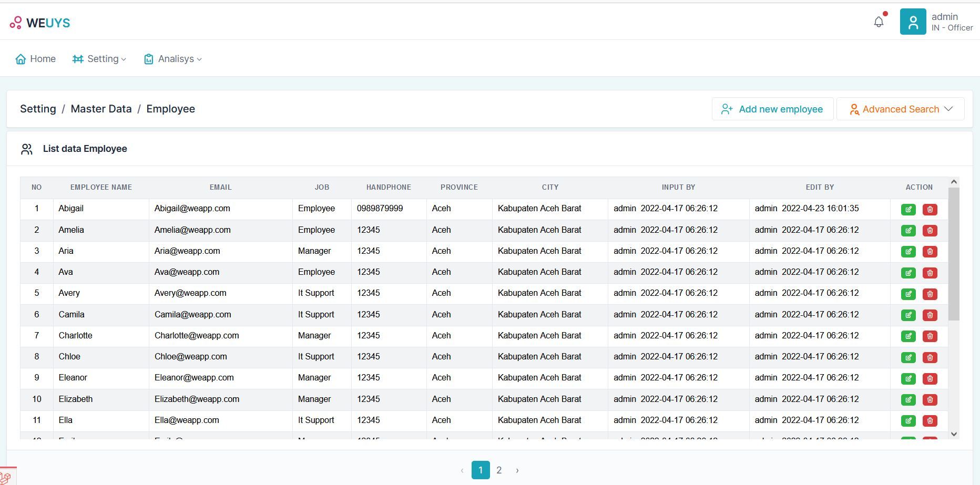Remove Chloe via red trash icon
This screenshot has width=980, height=485.
tap(930, 357)
